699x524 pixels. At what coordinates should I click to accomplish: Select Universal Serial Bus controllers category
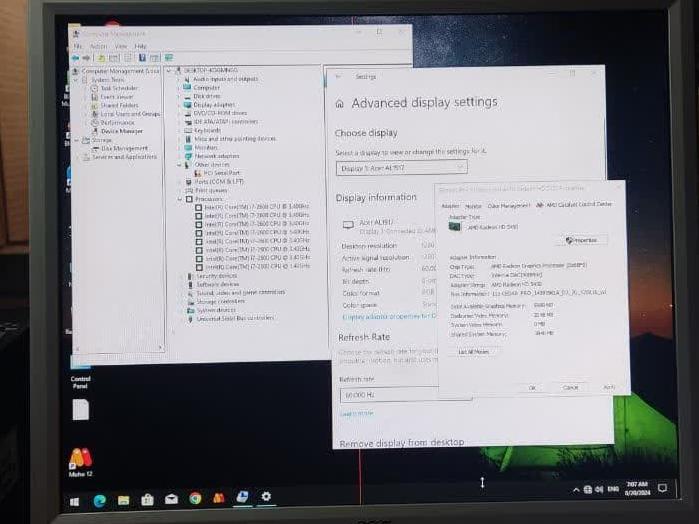235,318
